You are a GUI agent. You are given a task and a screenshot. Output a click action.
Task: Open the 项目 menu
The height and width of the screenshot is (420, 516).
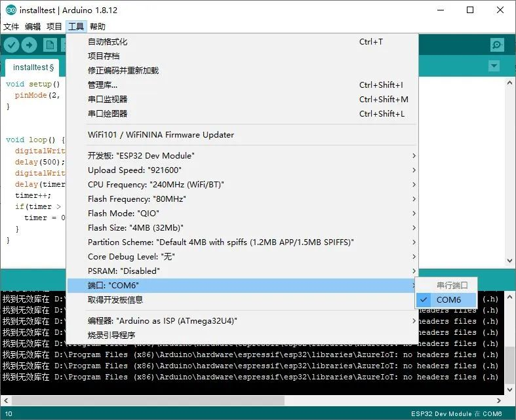[x=54, y=26]
